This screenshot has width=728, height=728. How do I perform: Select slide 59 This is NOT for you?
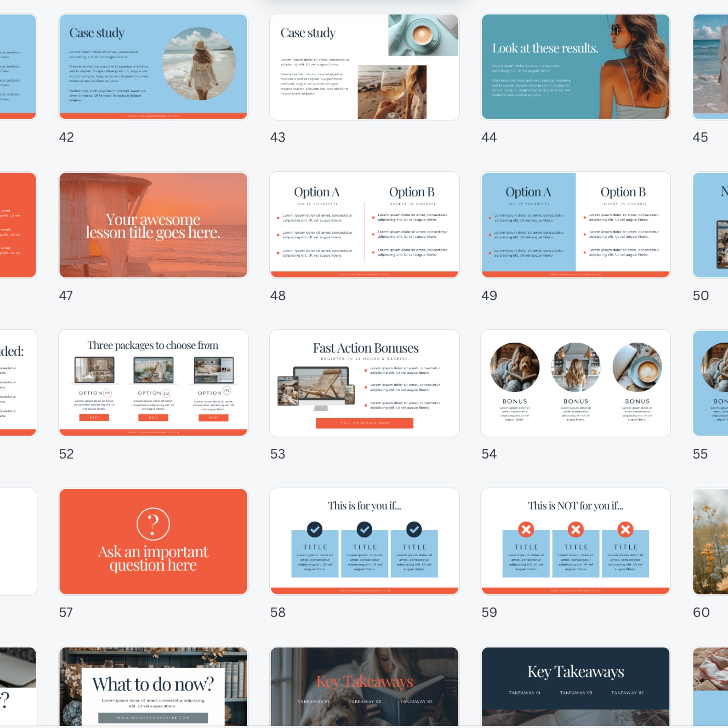point(575,542)
